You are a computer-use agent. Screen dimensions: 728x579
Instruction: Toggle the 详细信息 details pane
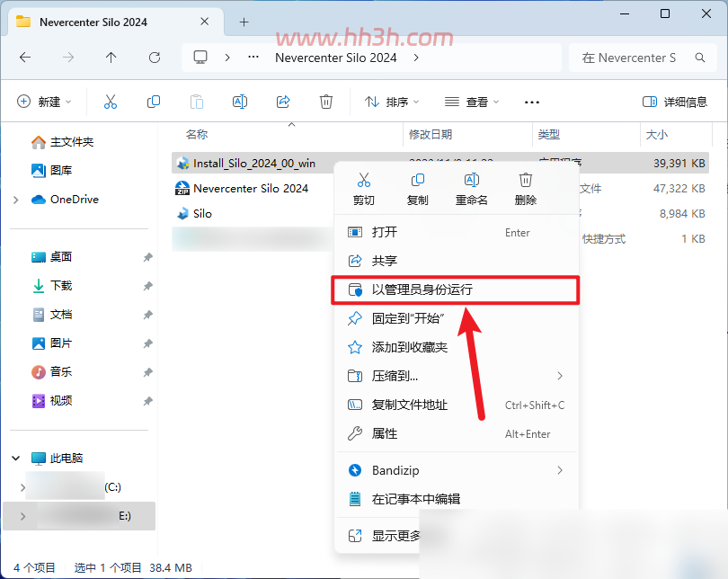tap(674, 102)
